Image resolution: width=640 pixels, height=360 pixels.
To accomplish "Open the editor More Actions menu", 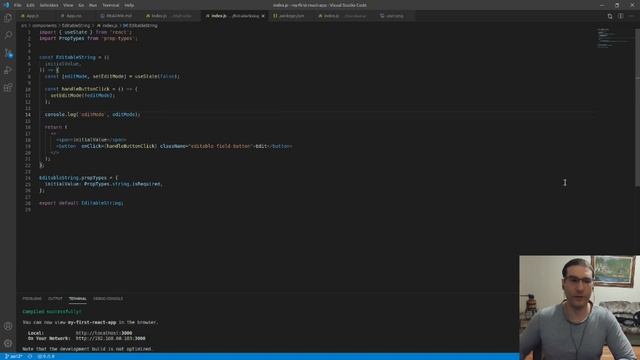I will click(631, 16).
